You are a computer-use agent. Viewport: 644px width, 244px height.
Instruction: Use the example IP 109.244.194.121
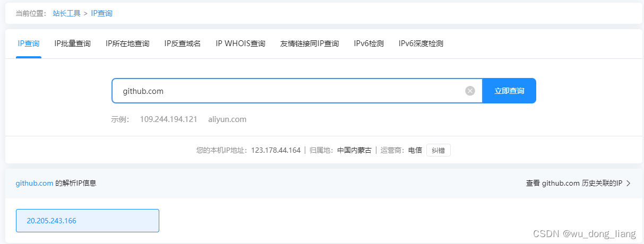169,119
